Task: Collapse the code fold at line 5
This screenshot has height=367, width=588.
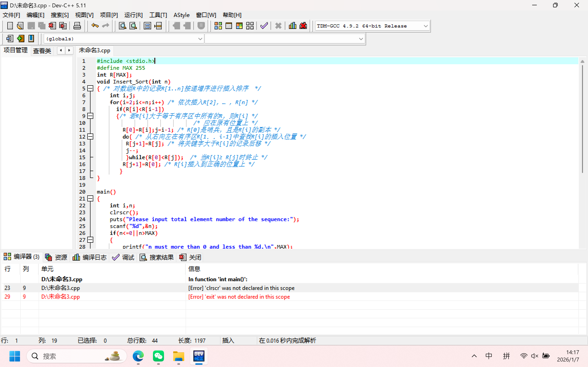Action: point(90,88)
